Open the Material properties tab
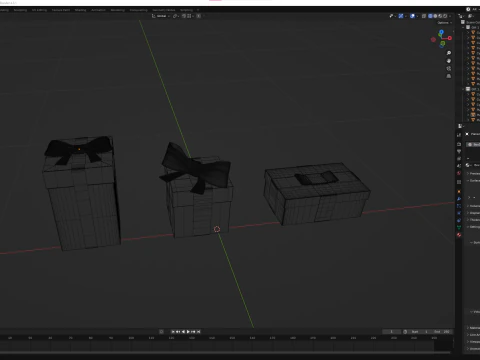The width and height of the screenshot is (480, 360). (x=459, y=235)
